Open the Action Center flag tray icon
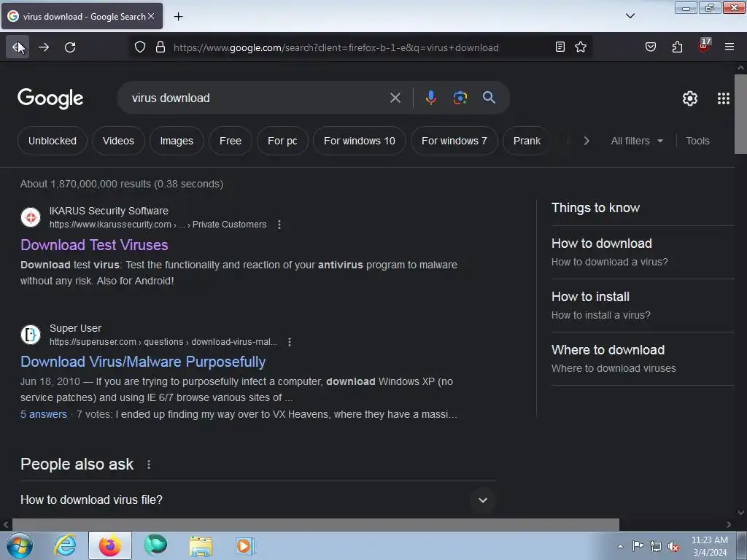 638,546
